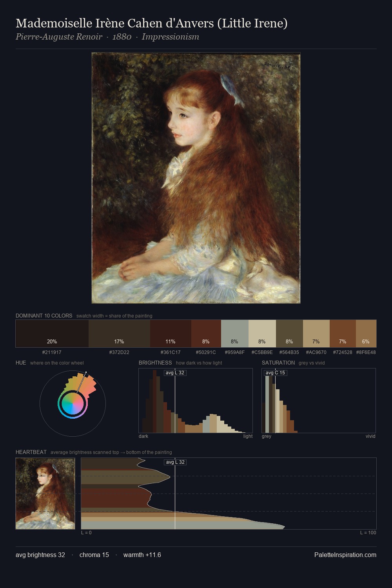The width and height of the screenshot is (392, 588).
Task: Click the hue color wheel center
Action: click(x=73, y=403)
